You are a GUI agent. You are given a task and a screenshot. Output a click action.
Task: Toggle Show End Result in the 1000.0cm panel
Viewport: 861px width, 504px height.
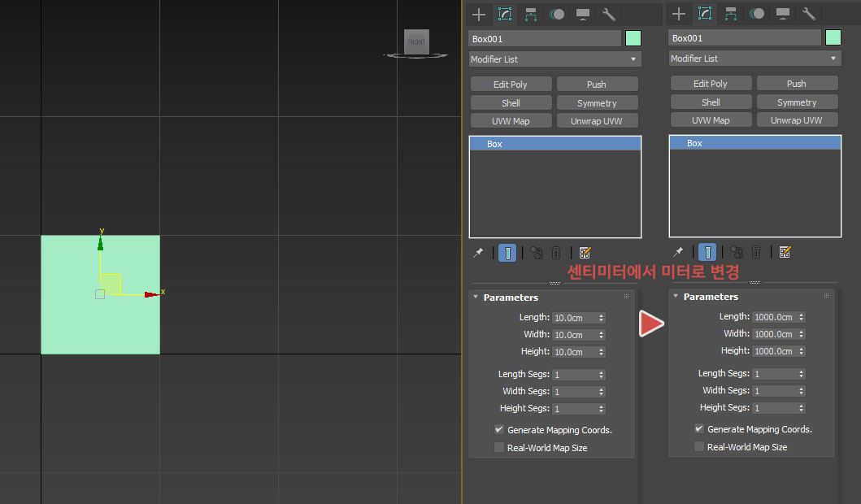coord(707,252)
